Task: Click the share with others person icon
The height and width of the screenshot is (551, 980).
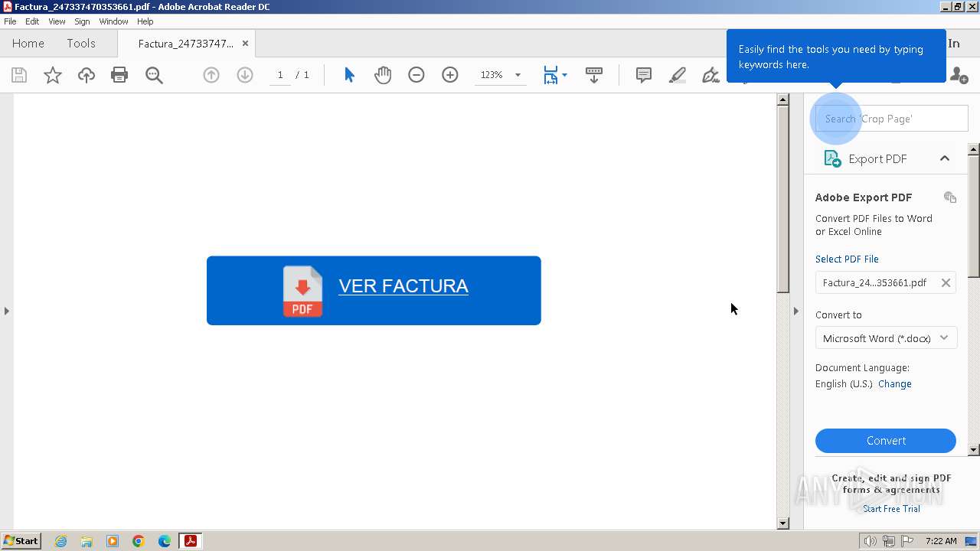Action: [959, 75]
